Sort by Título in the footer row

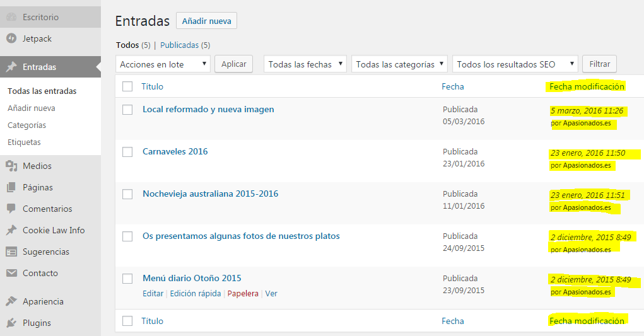pyautogui.click(x=153, y=321)
